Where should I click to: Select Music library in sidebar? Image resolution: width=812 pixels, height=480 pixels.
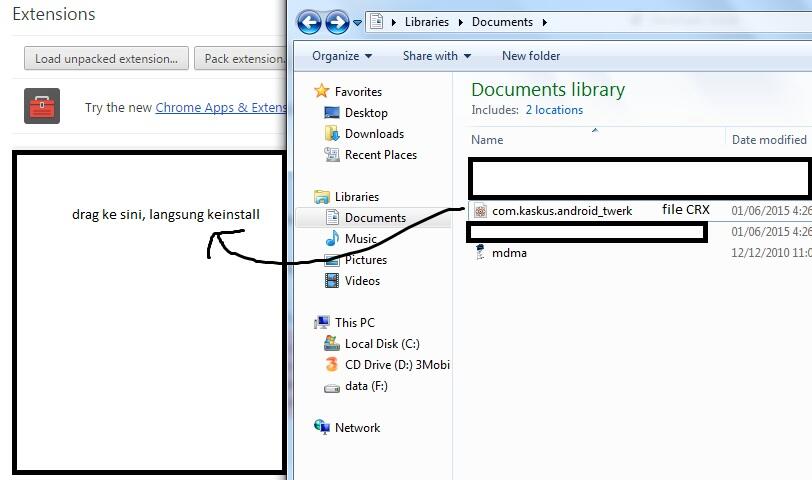click(x=360, y=239)
